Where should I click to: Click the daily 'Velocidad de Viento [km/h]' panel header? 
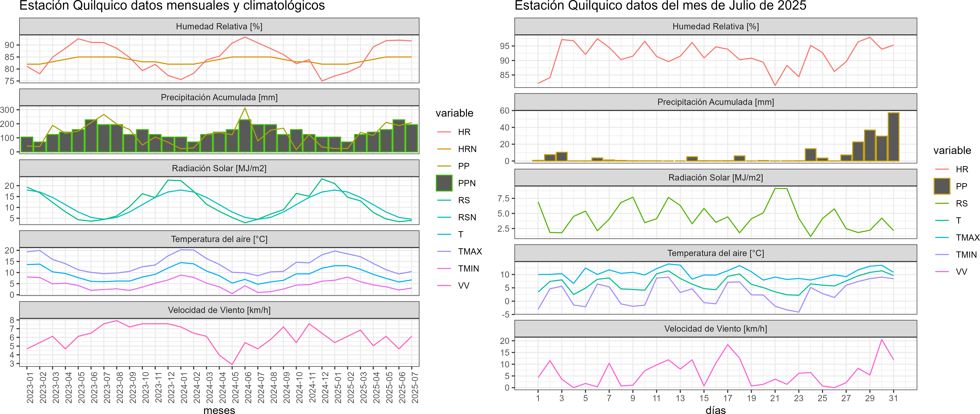pos(716,329)
